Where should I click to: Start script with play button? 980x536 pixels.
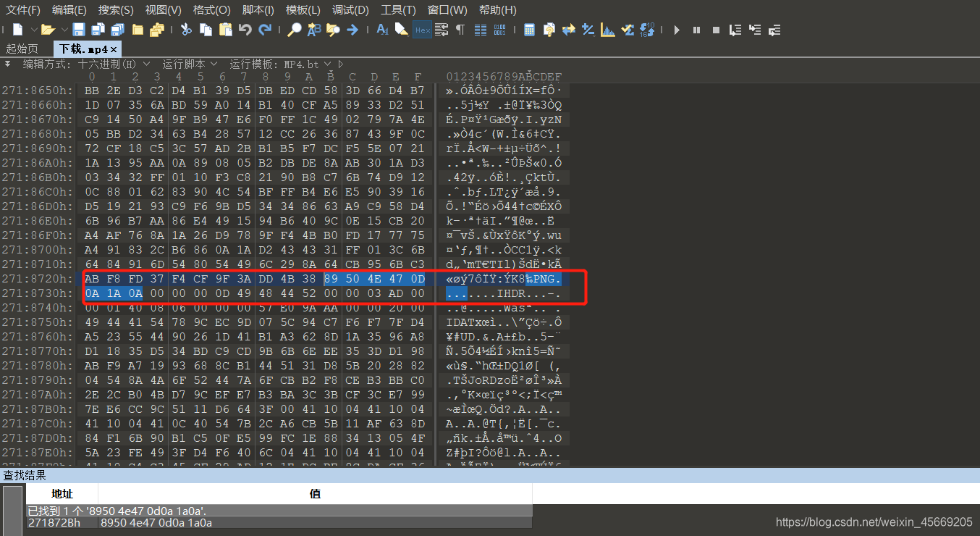pos(677,30)
